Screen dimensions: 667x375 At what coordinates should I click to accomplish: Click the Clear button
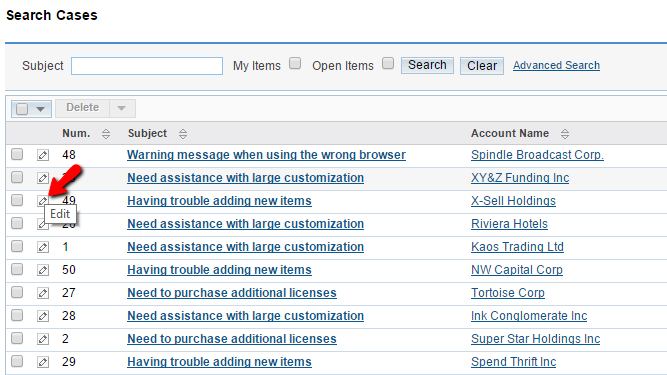click(x=482, y=66)
